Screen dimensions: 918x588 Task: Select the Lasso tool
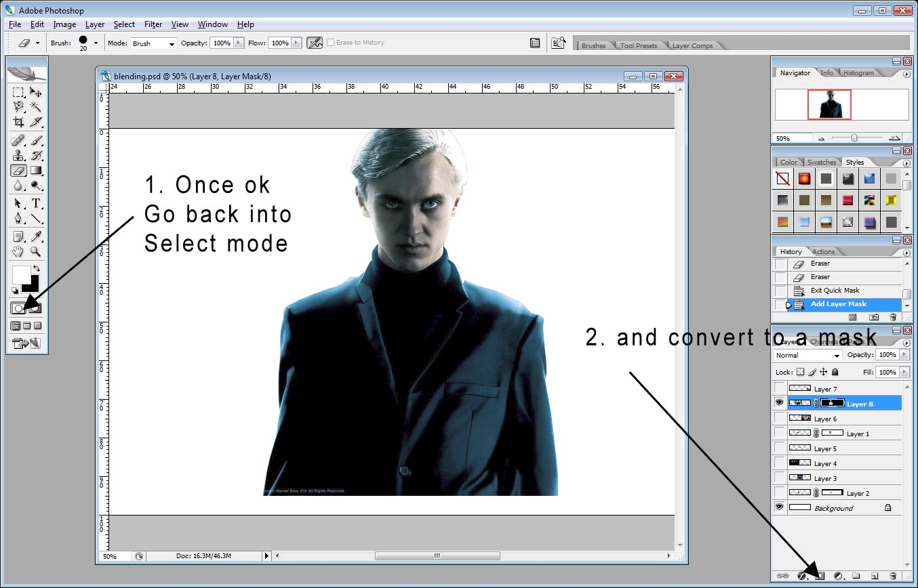tap(18, 107)
